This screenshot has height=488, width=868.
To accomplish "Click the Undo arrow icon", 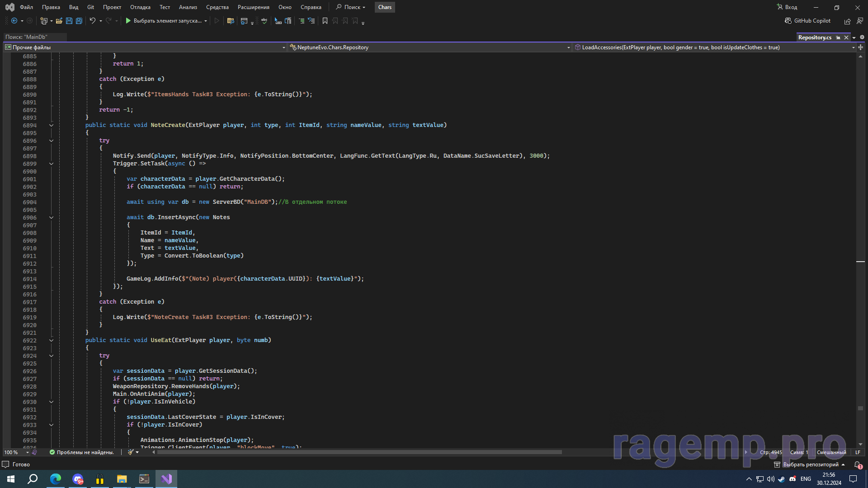I will click(x=92, y=21).
